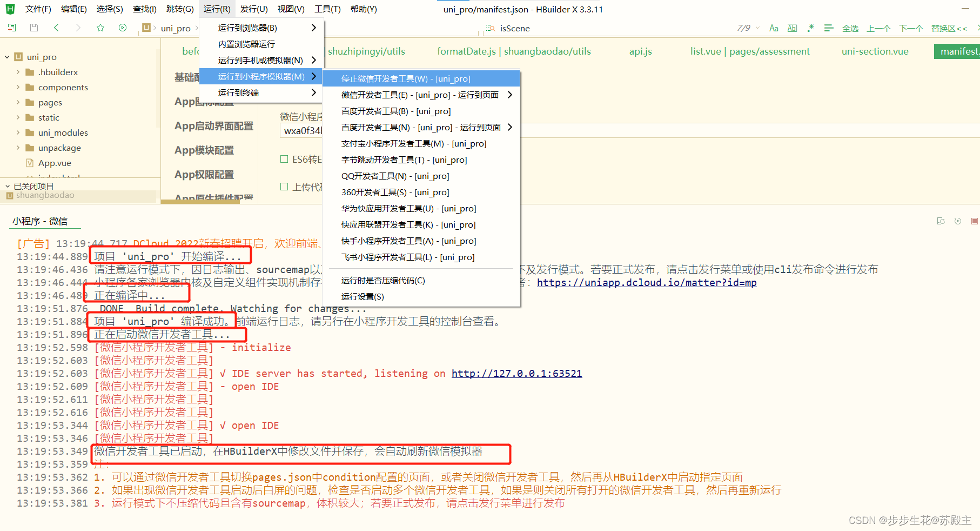The image size is (980, 531).
Task: Click the App.vue file icon
Action: pyautogui.click(x=30, y=163)
